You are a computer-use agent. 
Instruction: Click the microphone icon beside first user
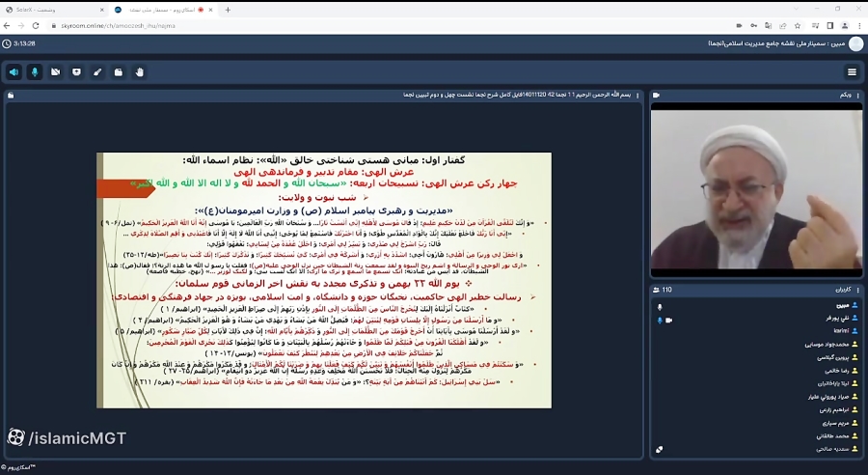pos(660,307)
